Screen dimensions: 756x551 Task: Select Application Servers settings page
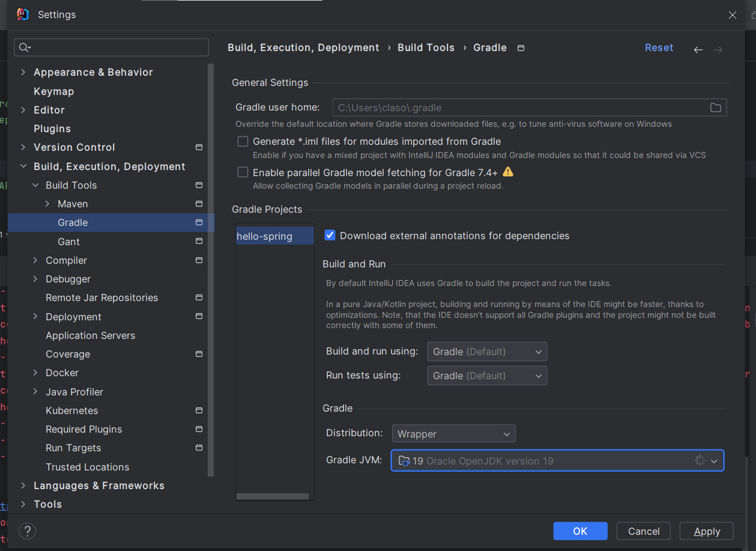click(x=91, y=335)
